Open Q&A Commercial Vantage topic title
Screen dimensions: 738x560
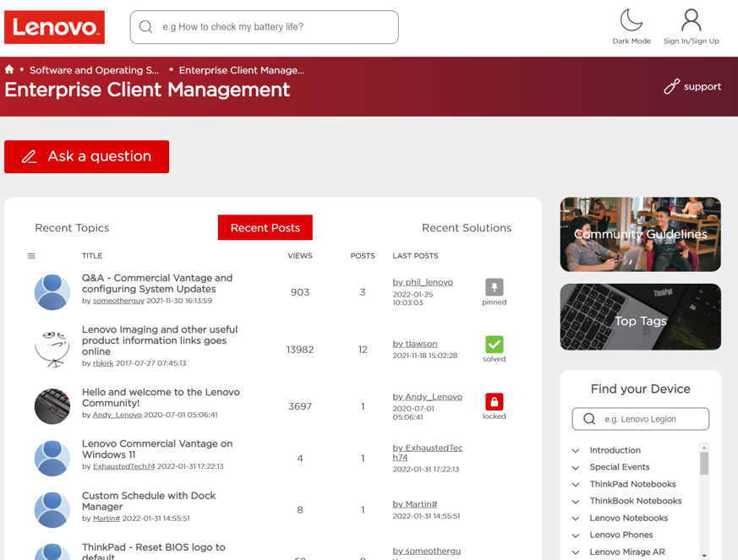(157, 284)
